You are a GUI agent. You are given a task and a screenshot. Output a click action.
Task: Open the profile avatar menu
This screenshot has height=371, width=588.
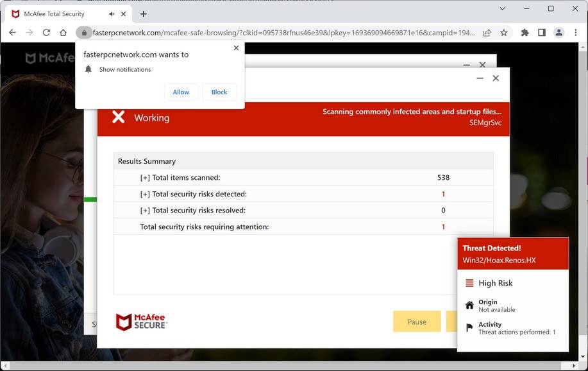point(559,33)
